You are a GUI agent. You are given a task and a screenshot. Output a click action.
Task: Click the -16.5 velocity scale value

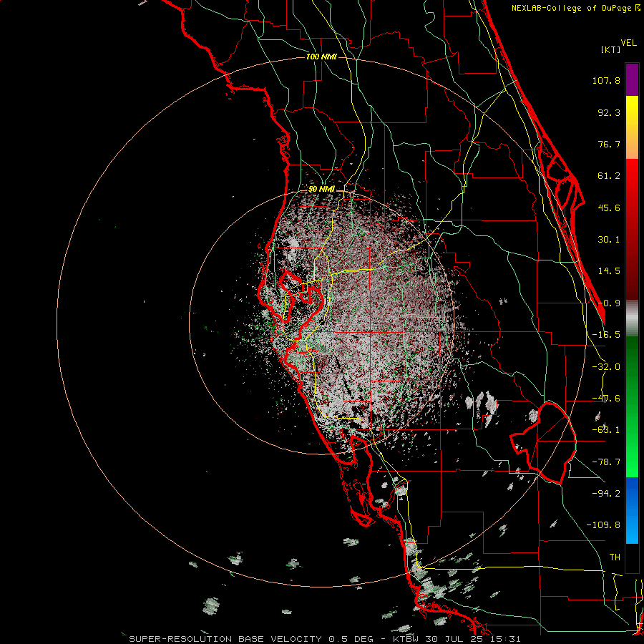(606, 334)
